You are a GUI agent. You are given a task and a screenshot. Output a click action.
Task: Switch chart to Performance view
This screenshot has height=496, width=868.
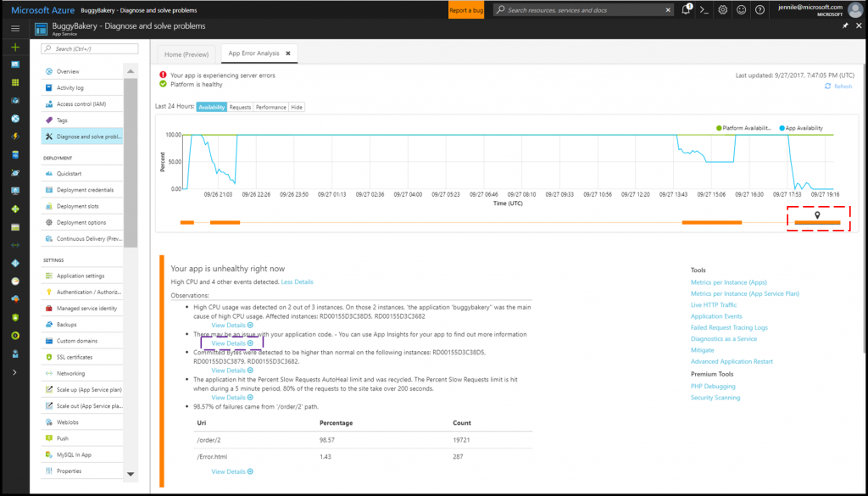click(270, 108)
